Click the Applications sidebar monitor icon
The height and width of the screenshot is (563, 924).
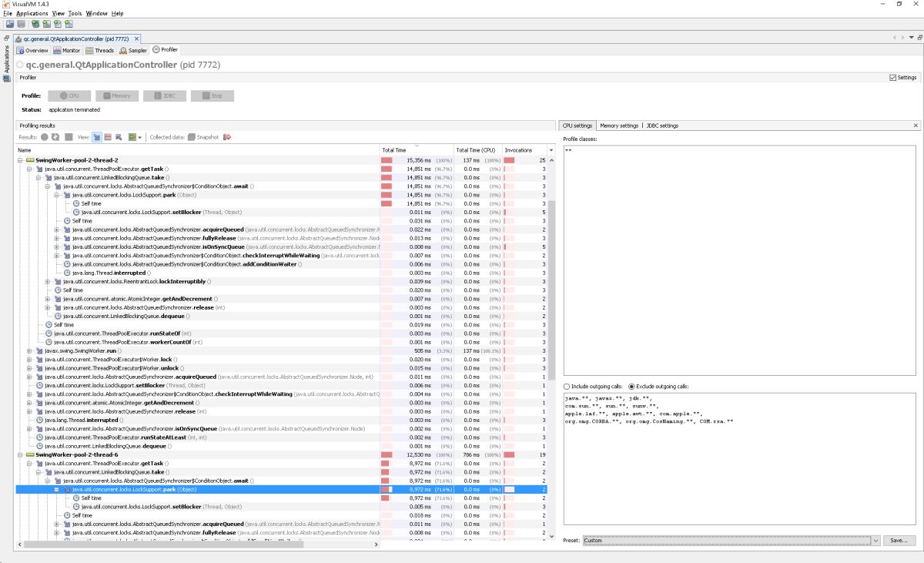pyautogui.click(x=6, y=78)
